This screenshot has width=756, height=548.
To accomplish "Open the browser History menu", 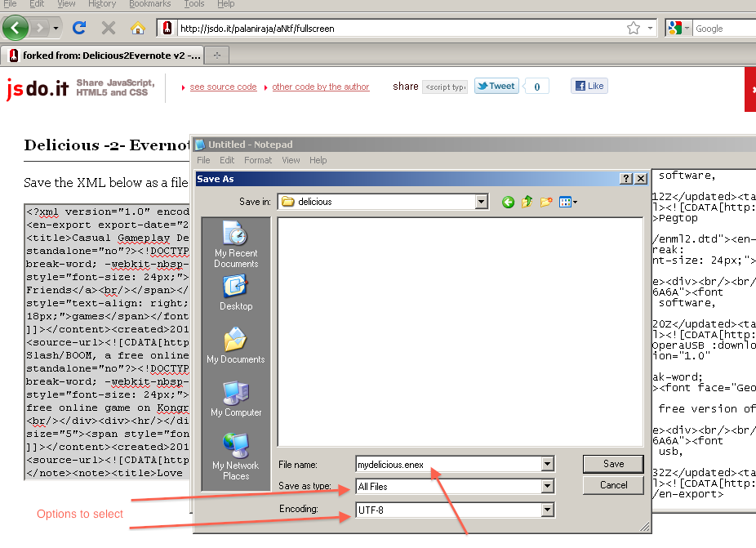I will 102,4.
